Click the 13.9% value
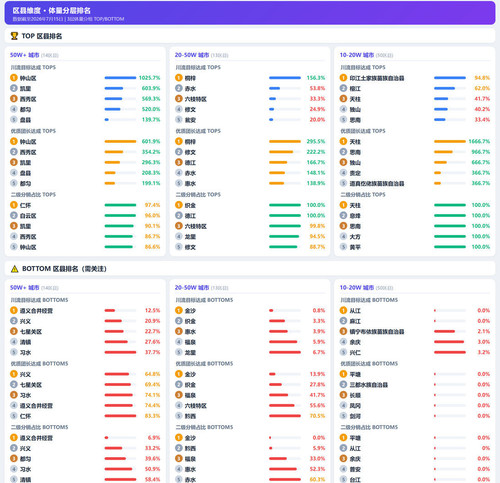Image resolution: width=500 pixels, height=483 pixels. click(x=317, y=374)
